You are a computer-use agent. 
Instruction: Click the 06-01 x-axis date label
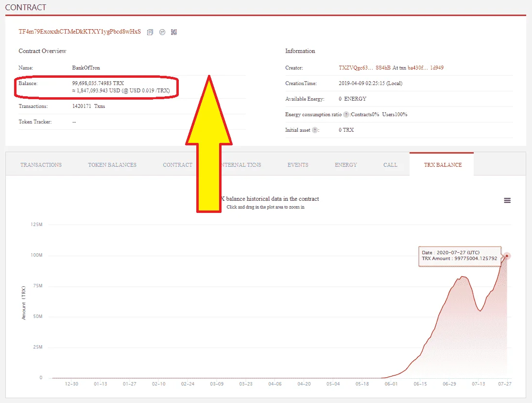pyautogui.click(x=391, y=384)
